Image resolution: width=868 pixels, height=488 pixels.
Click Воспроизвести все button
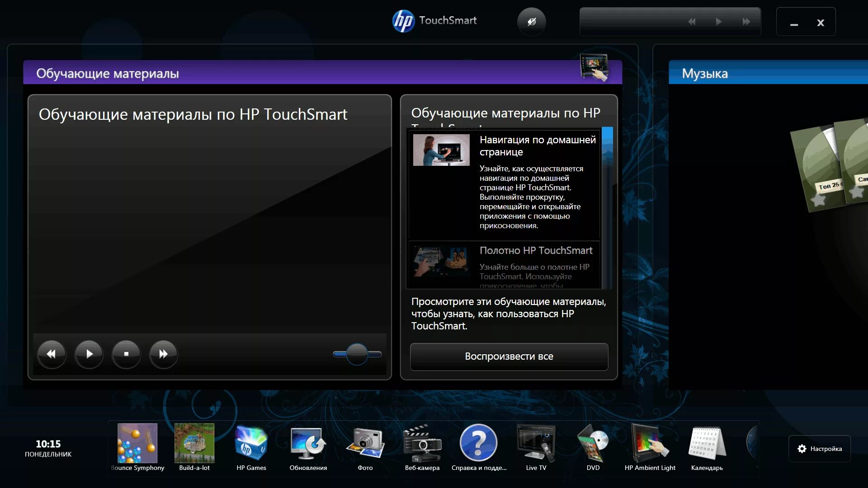pyautogui.click(x=509, y=357)
